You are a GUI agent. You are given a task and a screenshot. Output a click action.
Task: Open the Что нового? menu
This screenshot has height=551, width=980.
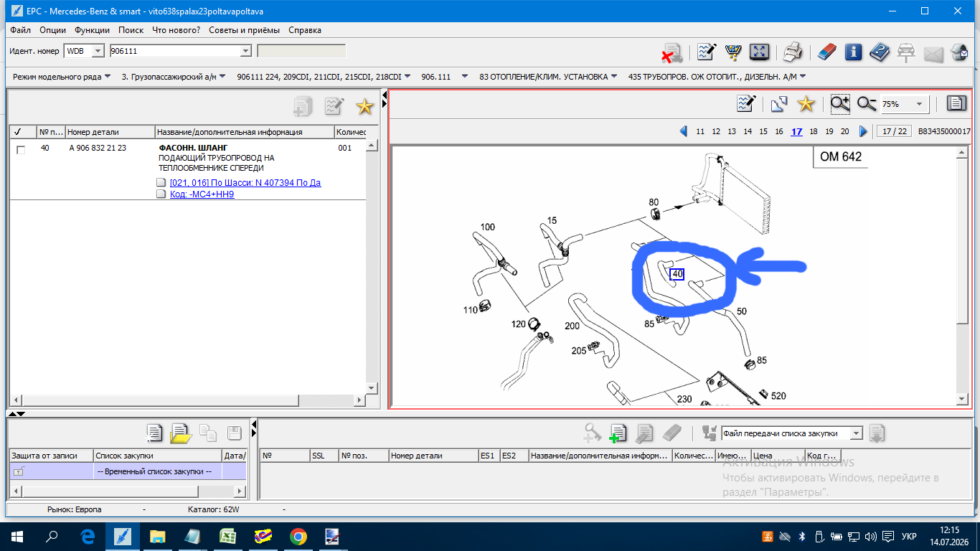pos(176,30)
